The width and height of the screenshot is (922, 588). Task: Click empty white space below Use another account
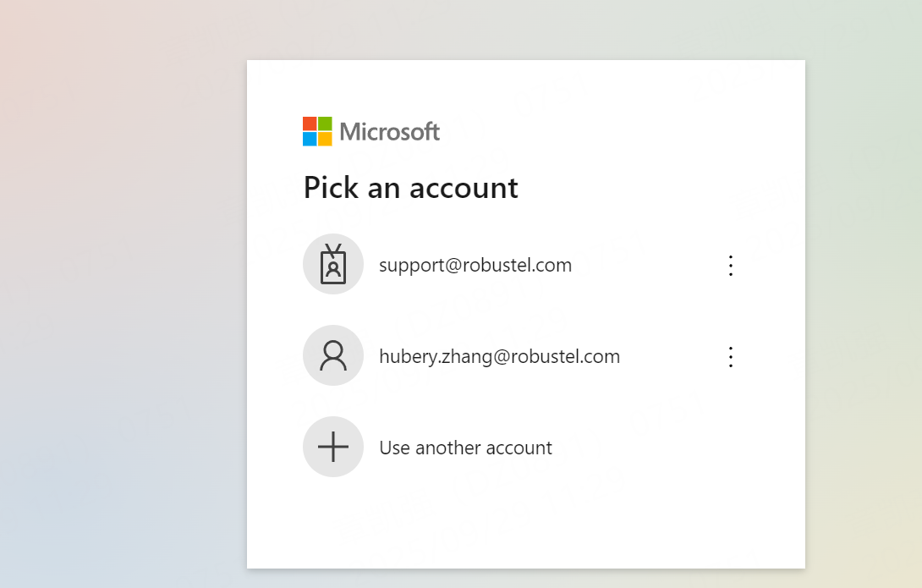coord(524,525)
